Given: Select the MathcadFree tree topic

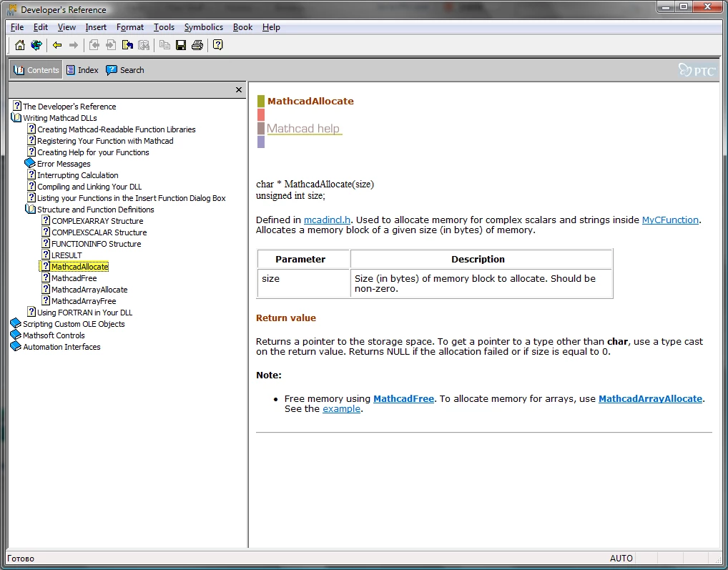Looking at the screenshot, I should click(x=74, y=278).
